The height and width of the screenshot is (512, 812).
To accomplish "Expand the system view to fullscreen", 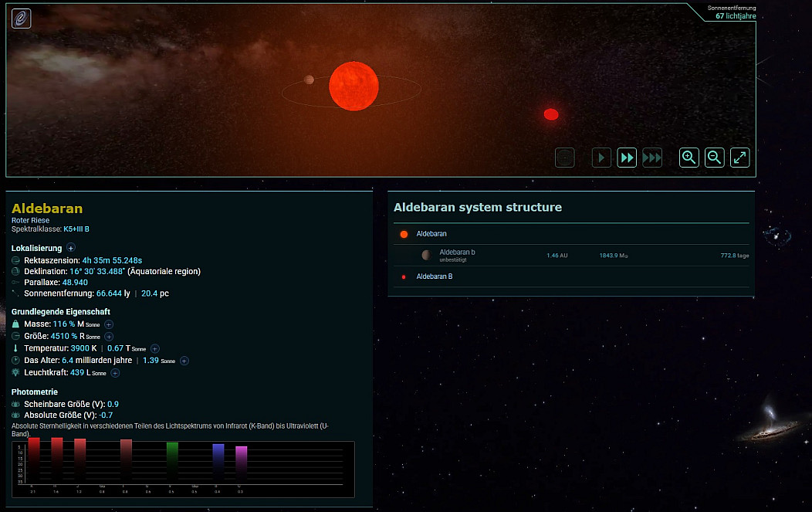I will click(x=739, y=158).
